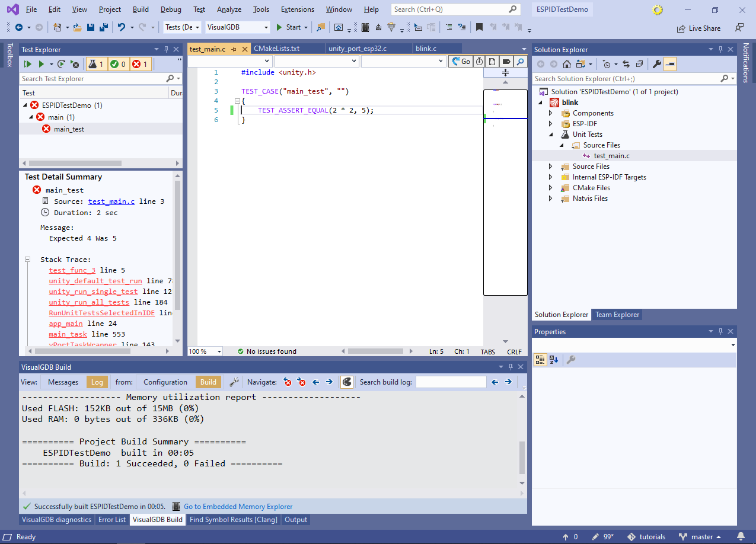Select Configuration as build log source
The height and width of the screenshot is (544, 756).
(x=165, y=382)
